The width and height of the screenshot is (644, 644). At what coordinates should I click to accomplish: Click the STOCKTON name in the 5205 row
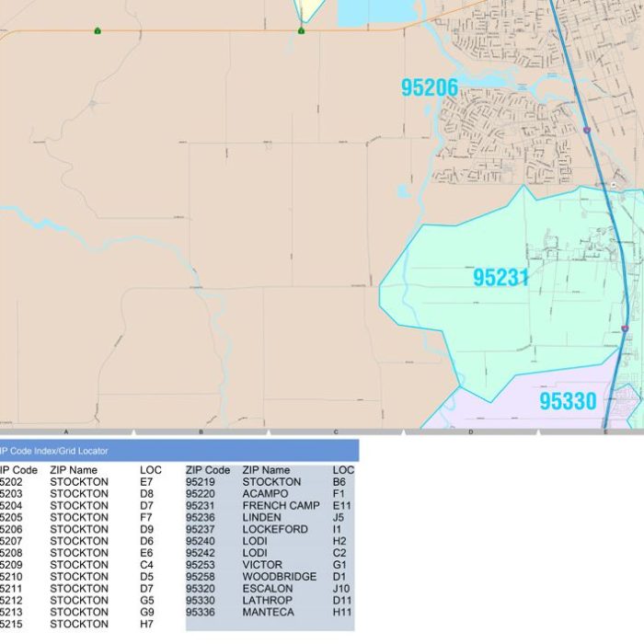[x=79, y=517]
